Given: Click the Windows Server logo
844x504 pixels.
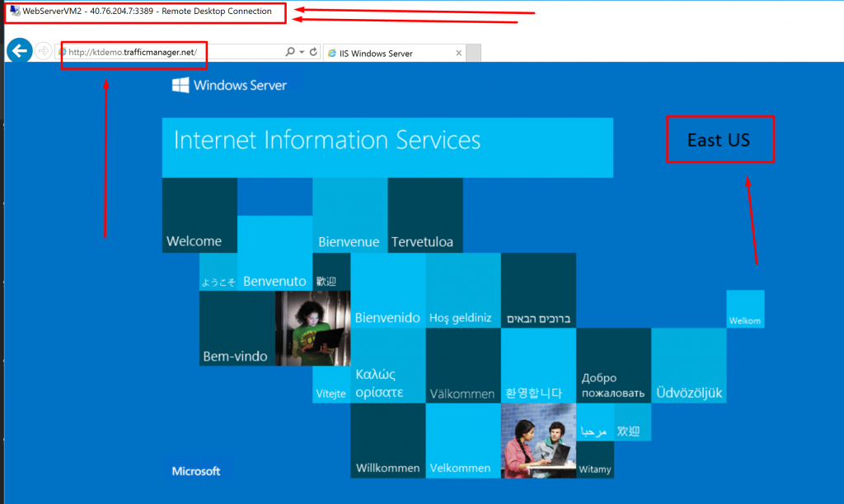Looking at the screenshot, I should [x=229, y=85].
